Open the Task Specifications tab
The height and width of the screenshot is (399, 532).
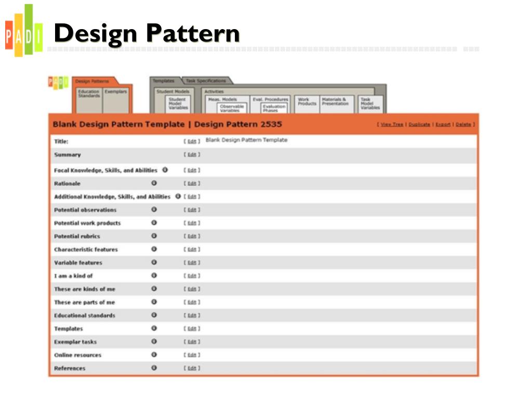[x=206, y=81]
